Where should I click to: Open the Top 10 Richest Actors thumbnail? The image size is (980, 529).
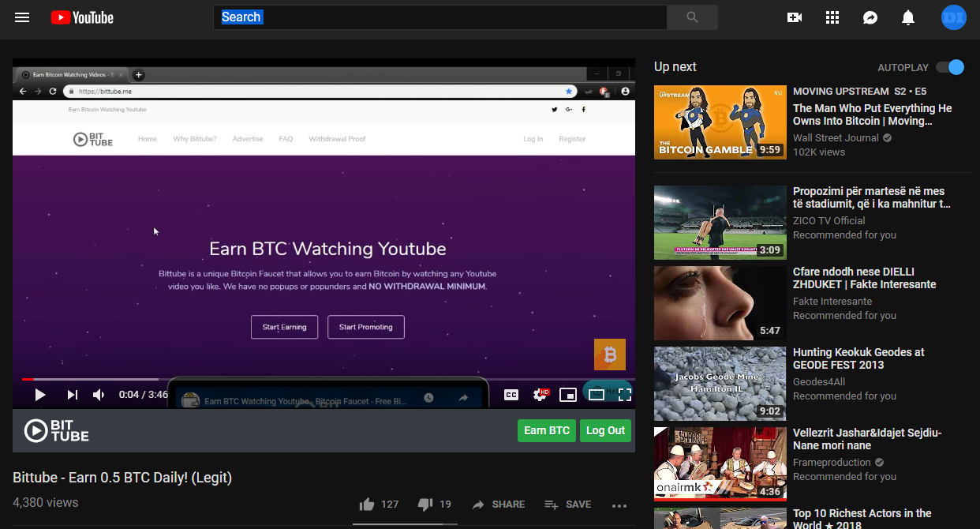720,518
